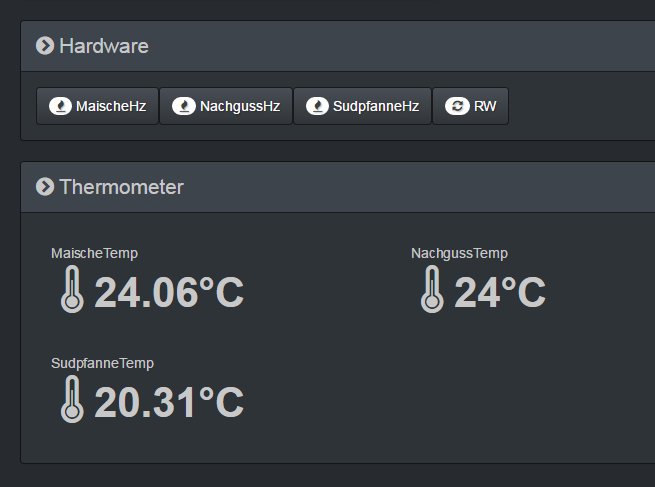Click the 24.06°C temperature reading

(169, 293)
